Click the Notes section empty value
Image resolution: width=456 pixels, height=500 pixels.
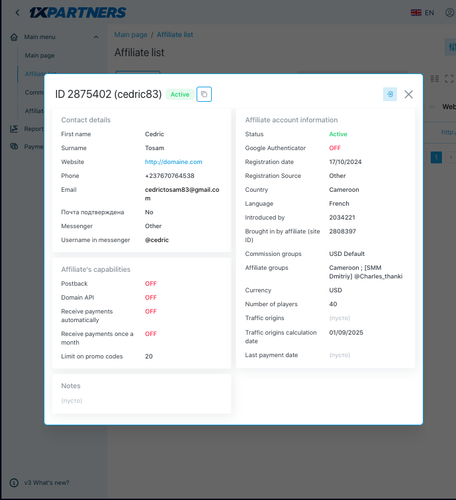pyautogui.click(x=72, y=401)
